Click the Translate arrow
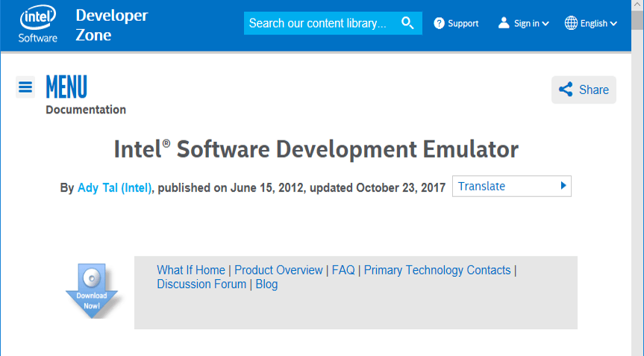Viewport: 644px width, 356px height. [563, 186]
